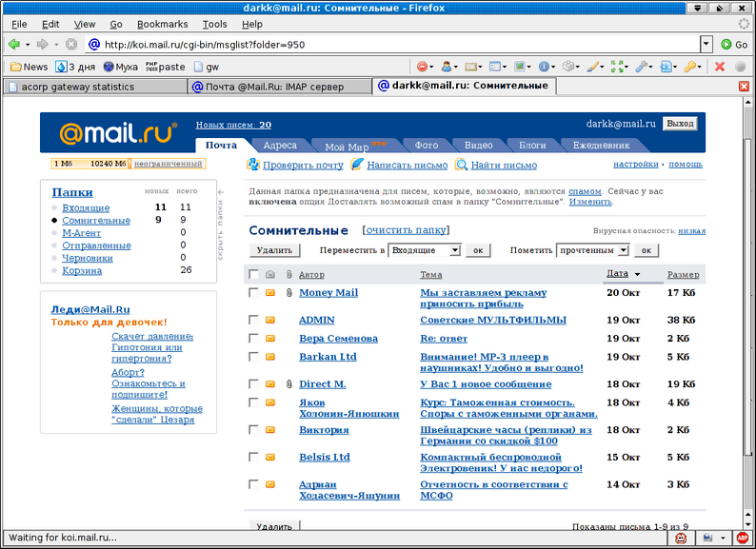Open the paste bookmark
The width and height of the screenshot is (756, 549).
pos(166,67)
